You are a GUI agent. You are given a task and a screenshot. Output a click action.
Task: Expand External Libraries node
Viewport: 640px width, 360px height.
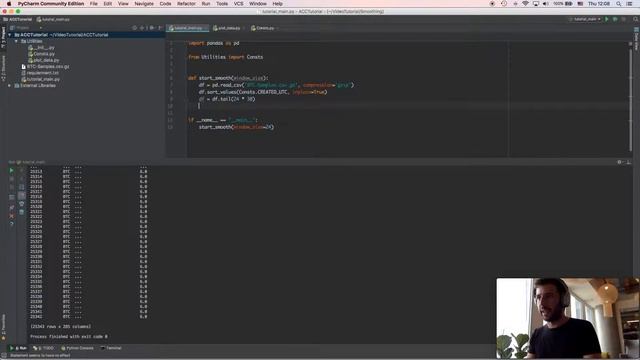click(9, 86)
